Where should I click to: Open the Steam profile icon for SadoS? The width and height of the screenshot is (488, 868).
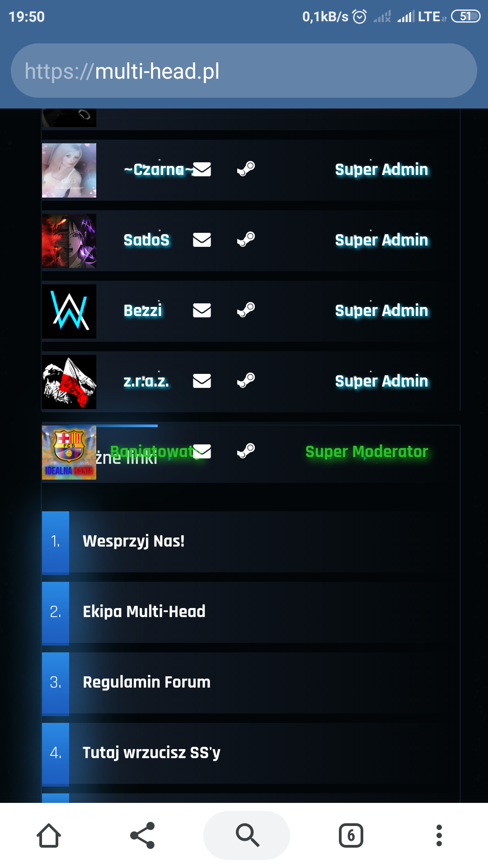tap(246, 239)
